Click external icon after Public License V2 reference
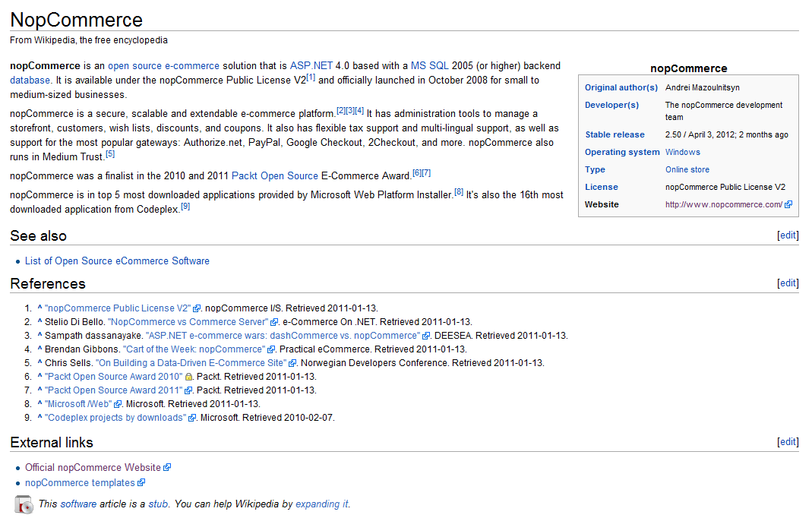 tap(197, 308)
